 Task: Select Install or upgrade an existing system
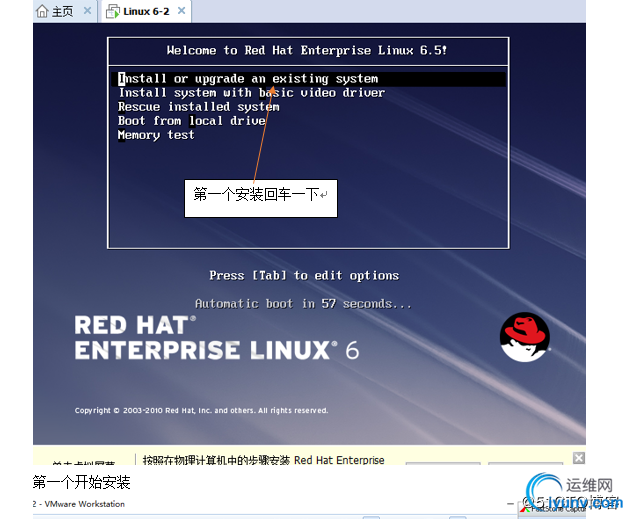[x=310, y=79]
